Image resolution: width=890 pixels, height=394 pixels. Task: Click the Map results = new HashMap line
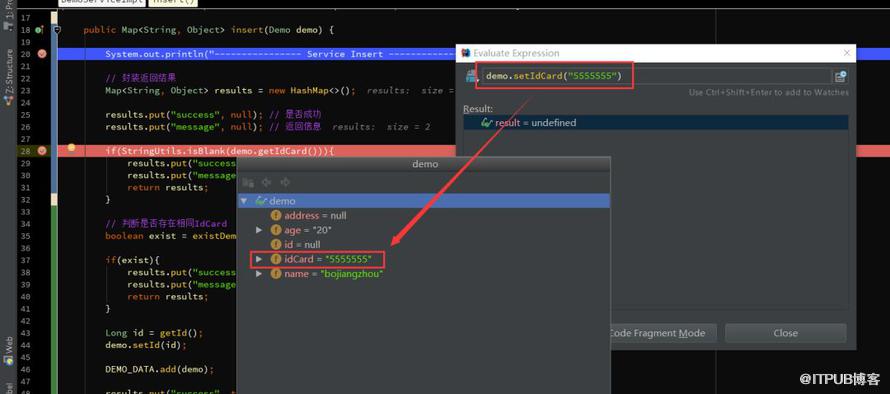coord(230,90)
